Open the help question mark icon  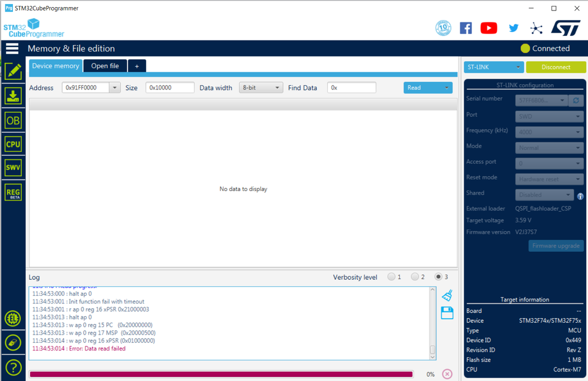click(13, 367)
